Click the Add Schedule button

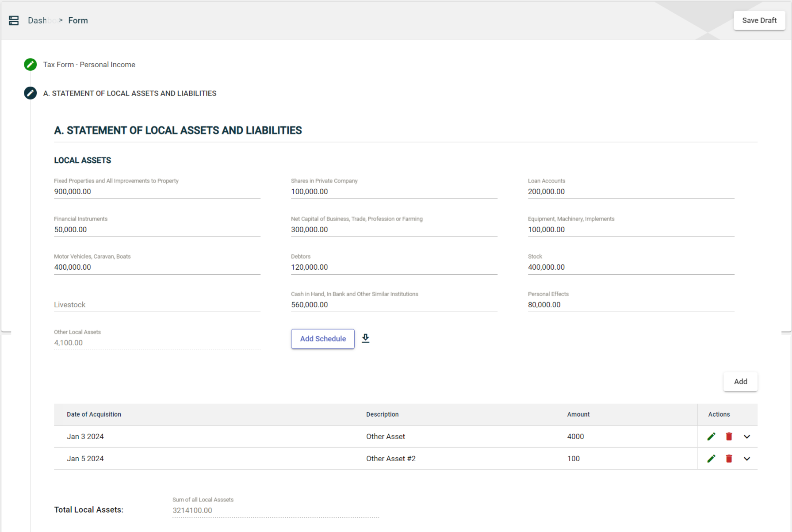[323, 339]
